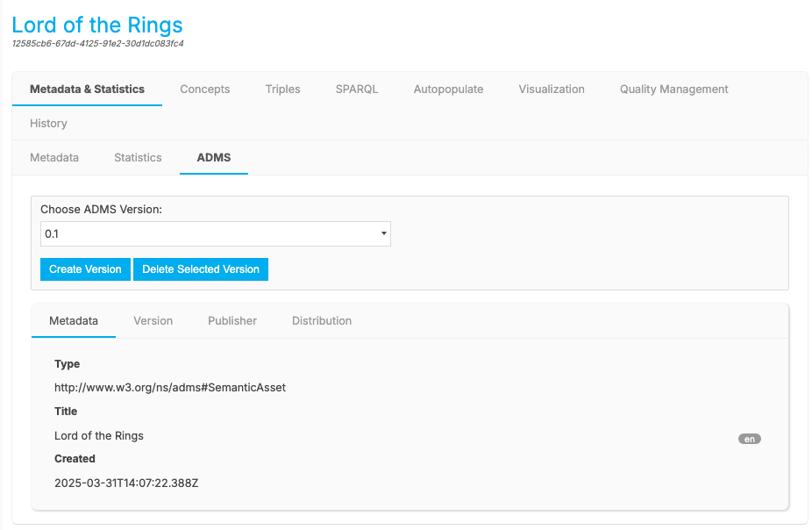
Task: Click the Lord of the Rings page heading
Action: pyautogui.click(x=97, y=25)
